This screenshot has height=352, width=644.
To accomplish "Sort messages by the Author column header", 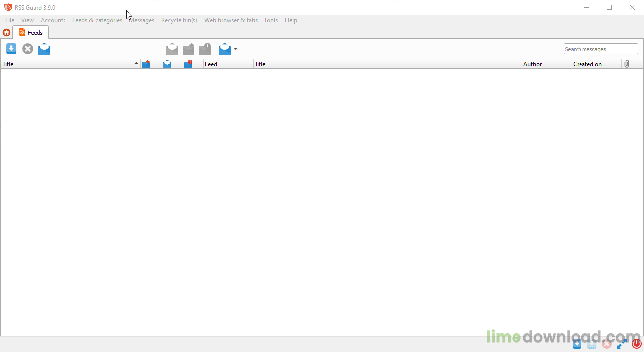I will click(x=547, y=64).
